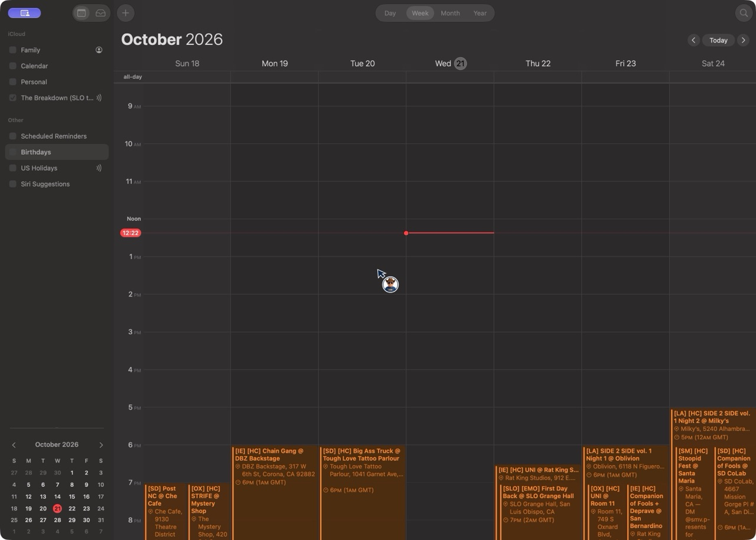Go to previous week using top chevron
This screenshot has width=756, height=540.
click(x=693, y=40)
